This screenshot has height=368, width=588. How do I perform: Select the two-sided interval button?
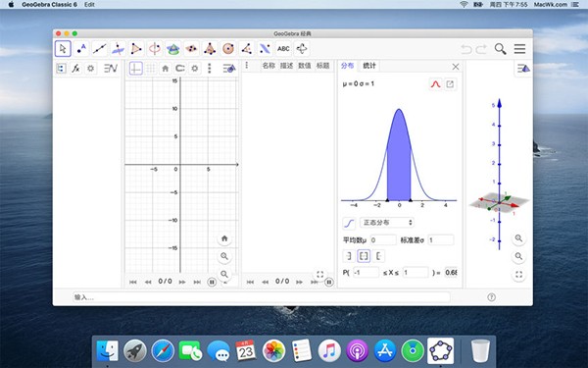364,256
